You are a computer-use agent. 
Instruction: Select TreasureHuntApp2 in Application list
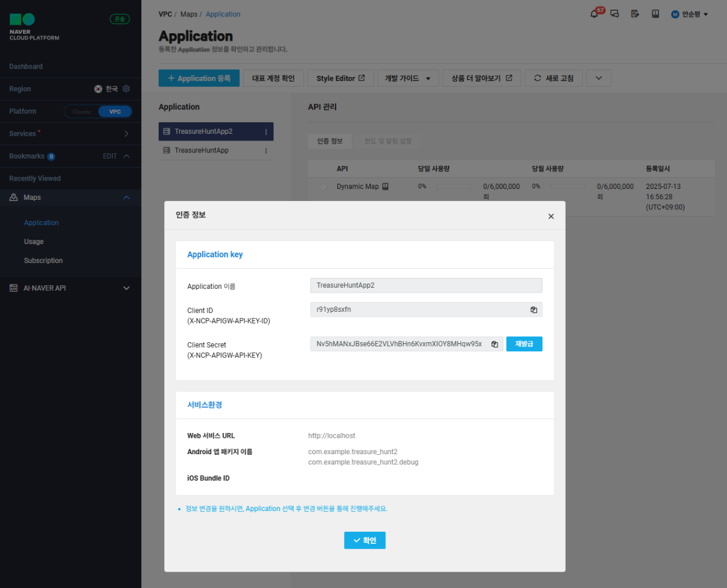pyautogui.click(x=216, y=131)
